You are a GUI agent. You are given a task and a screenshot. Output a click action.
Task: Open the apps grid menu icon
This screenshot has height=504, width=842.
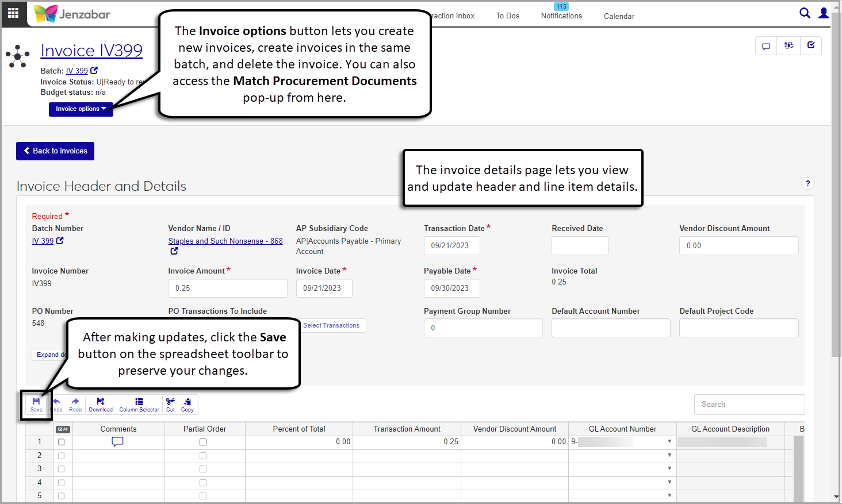[x=13, y=13]
